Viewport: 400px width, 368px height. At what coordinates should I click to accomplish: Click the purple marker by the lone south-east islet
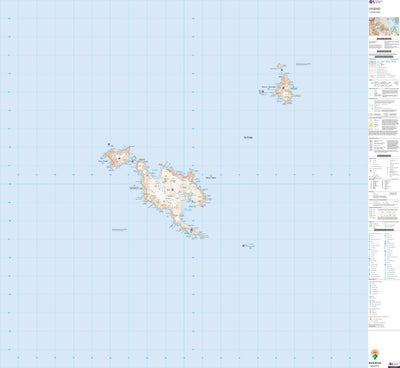pos(243,246)
